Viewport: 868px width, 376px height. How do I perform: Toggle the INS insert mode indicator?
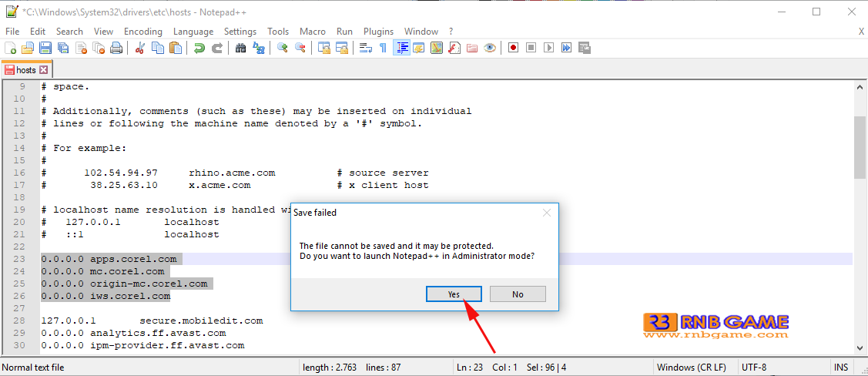click(x=840, y=368)
